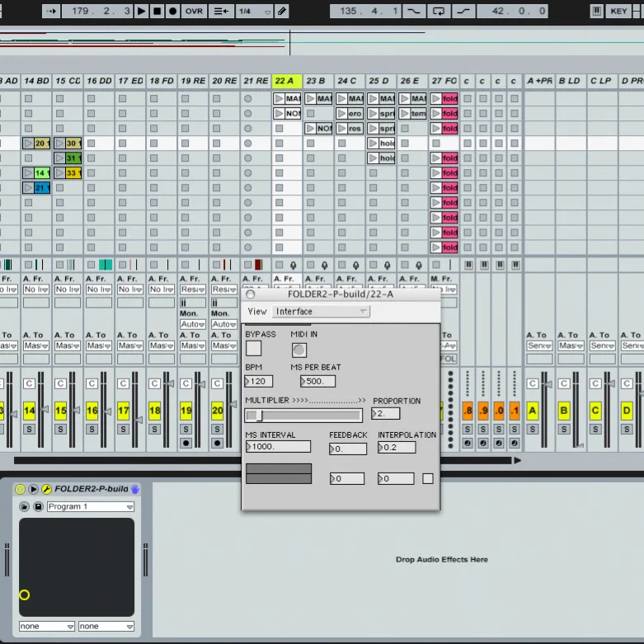
Task: Toggle the OVR overdub switch
Action: pyautogui.click(x=194, y=11)
